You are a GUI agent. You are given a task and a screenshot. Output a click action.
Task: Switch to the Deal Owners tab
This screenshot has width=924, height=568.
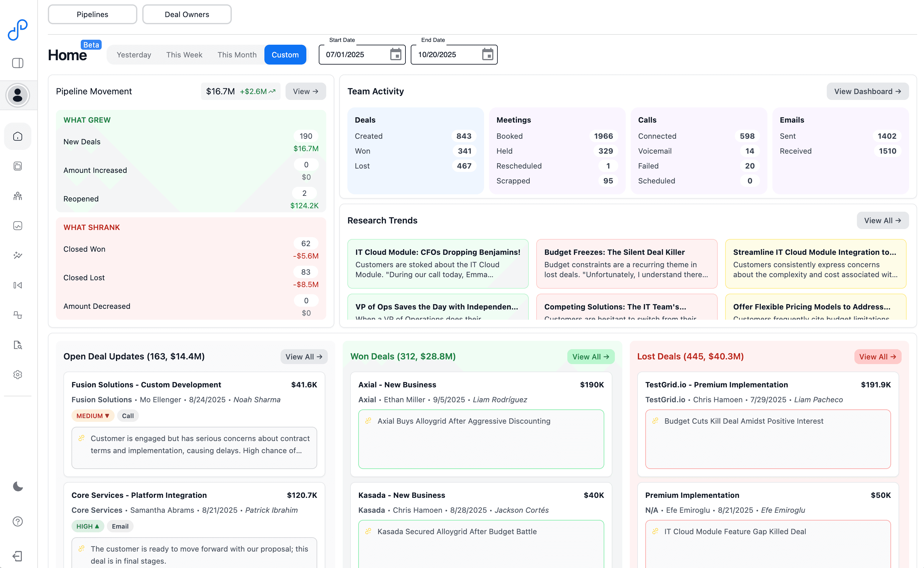[x=187, y=14]
